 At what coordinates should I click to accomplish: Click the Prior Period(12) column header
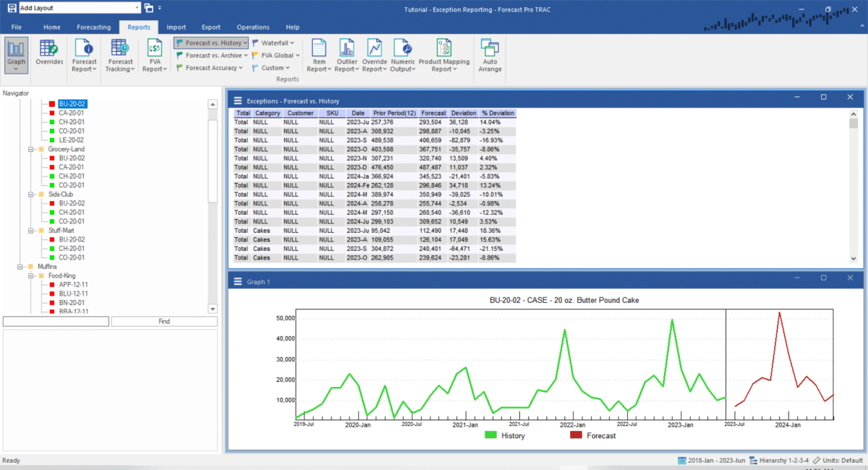(394, 114)
